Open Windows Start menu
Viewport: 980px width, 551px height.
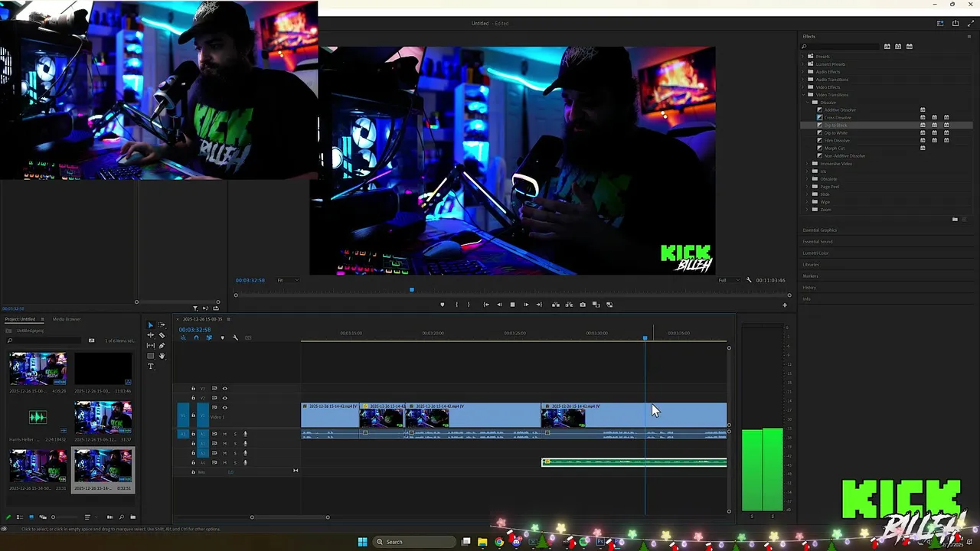(363, 542)
